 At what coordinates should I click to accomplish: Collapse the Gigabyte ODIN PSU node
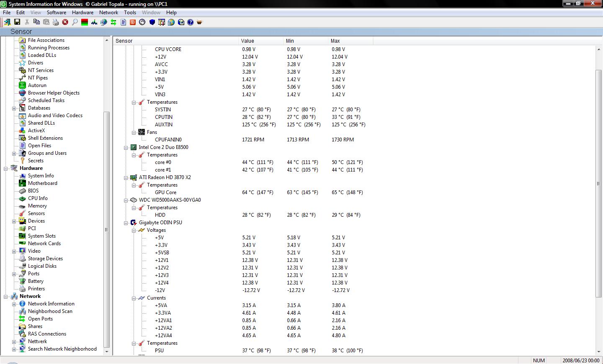pos(126,223)
